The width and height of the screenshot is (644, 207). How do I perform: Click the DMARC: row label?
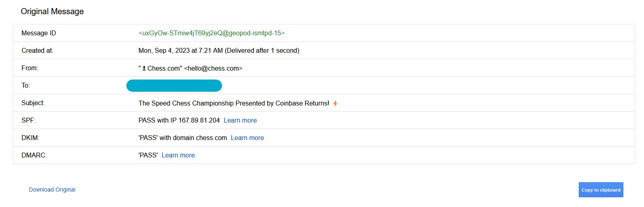34,155
